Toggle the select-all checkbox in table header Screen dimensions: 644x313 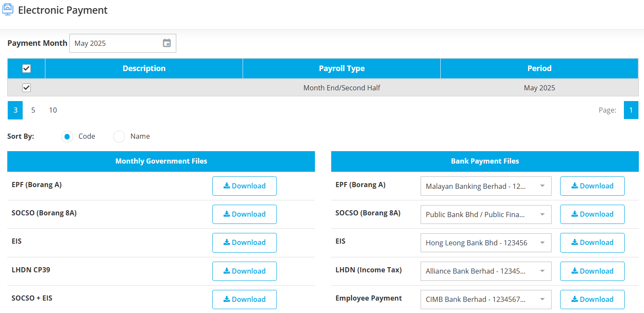pos(27,69)
